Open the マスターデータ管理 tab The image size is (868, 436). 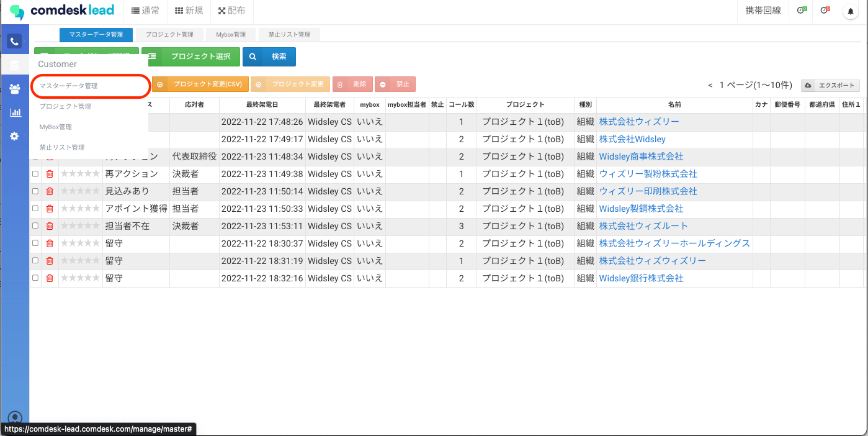(x=96, y=35)
